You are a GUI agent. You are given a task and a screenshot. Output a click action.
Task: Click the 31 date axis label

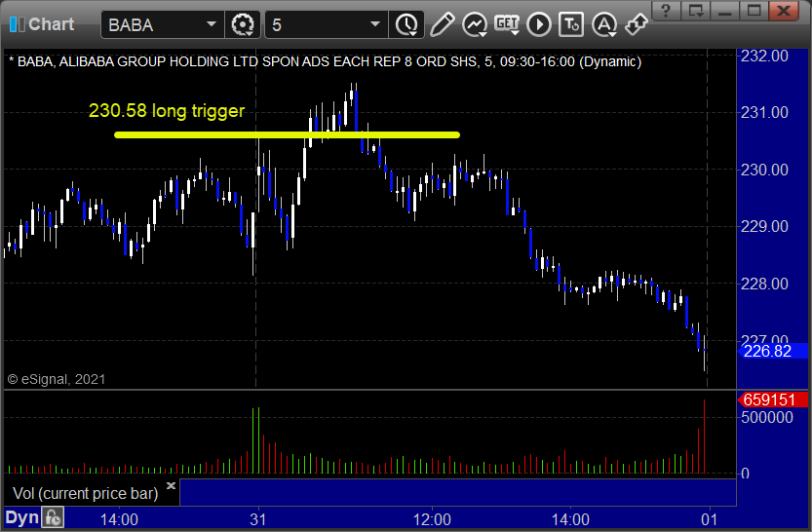click(258, 519)
